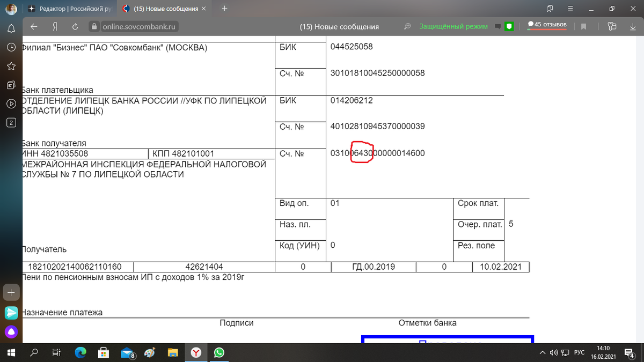Select the BIK value 044525058

click(x=352, y=47)
